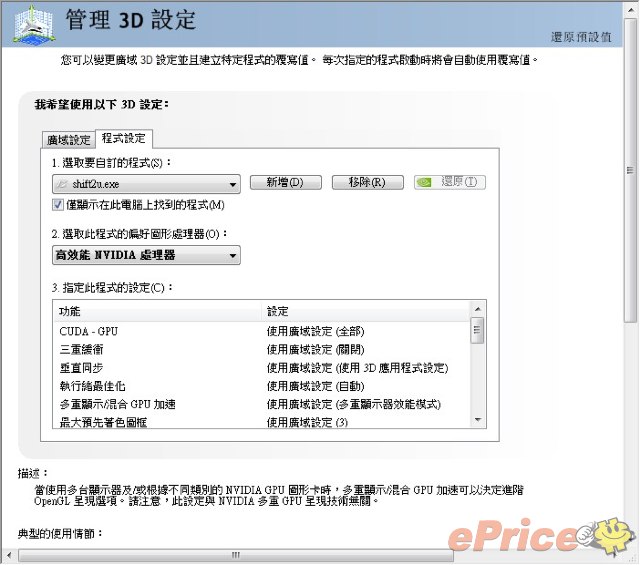Select the 三重緩衝 setting row
The width and height of the screenshot is (640, 565).
[x=261, y=349]
